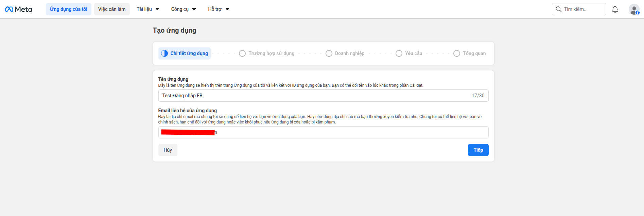
Task: Click the Meta logo
Action: pos(19,9)
